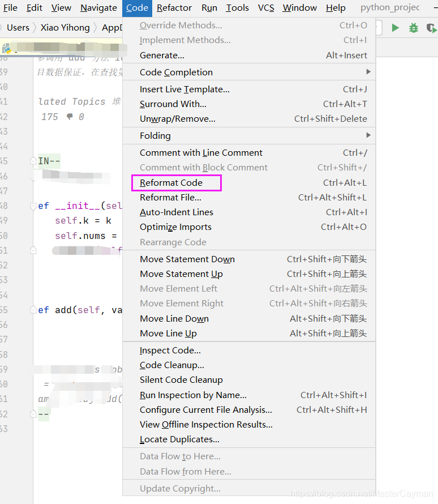Choose Generate... from Code menu
Screen dimensions: 438x504
coord(249,55)
